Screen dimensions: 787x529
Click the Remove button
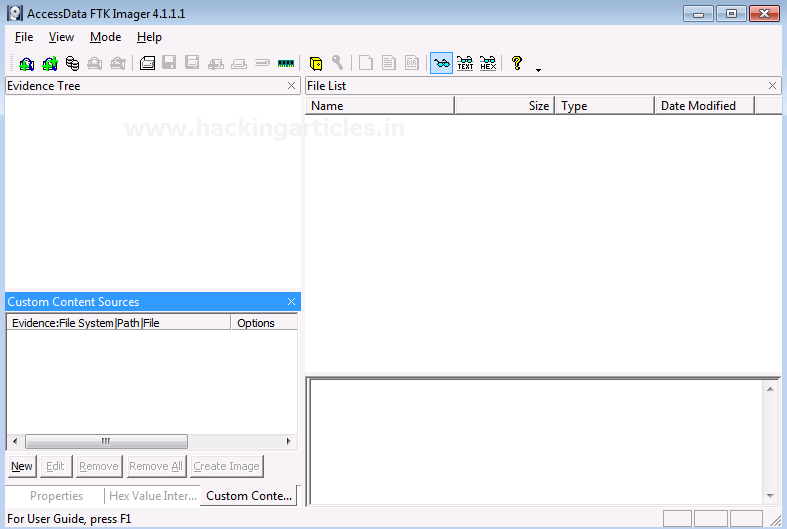coord(99,466)
